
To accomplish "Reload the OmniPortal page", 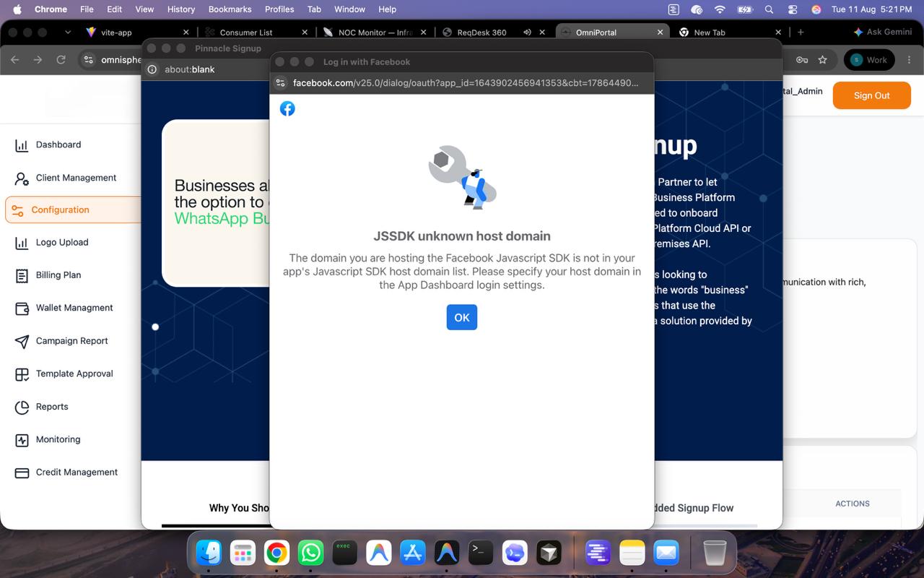I will coord(61,60).
